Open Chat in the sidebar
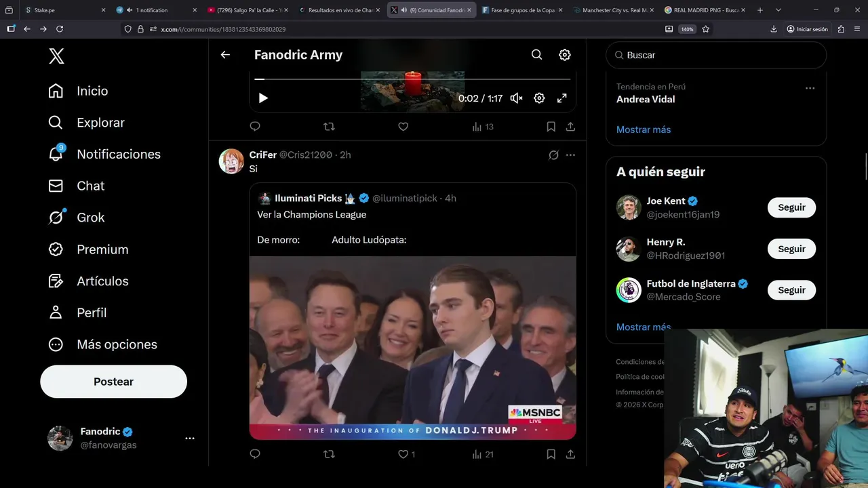 pyautogui.click(x=76, y=186)
